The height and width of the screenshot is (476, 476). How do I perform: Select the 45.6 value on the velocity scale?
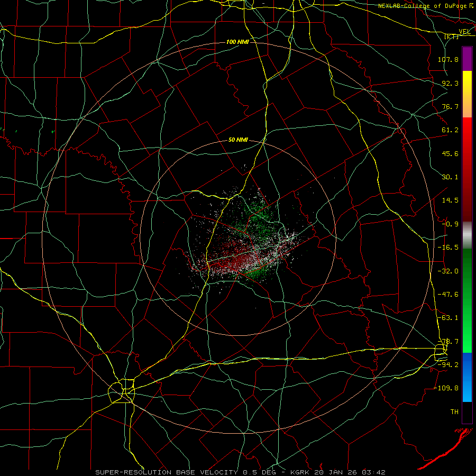pyautogui.click(x=450, y=153)
